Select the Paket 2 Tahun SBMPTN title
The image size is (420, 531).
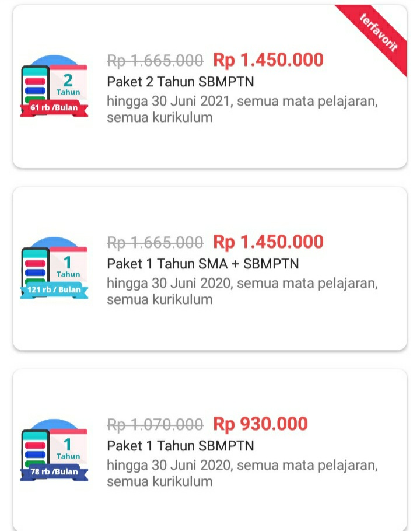click(x=180, y=81)
